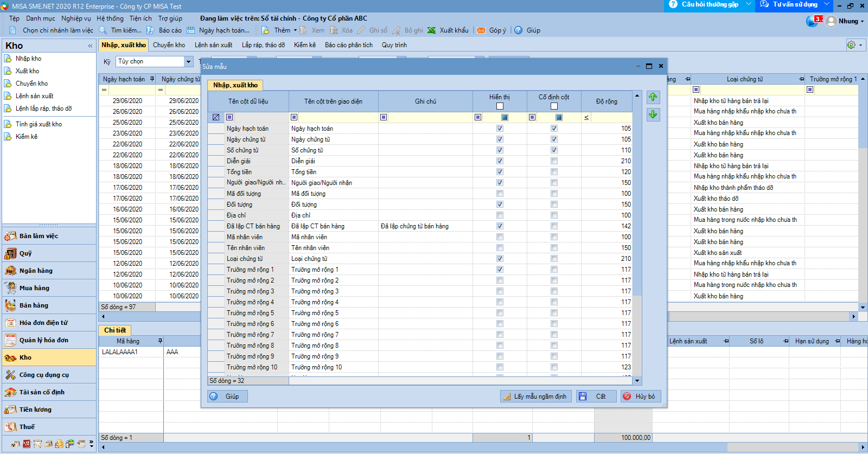The height and width of the screenshot is (454, 868).
Task: Go to Tiền lương module
Action: click(49, 410)
